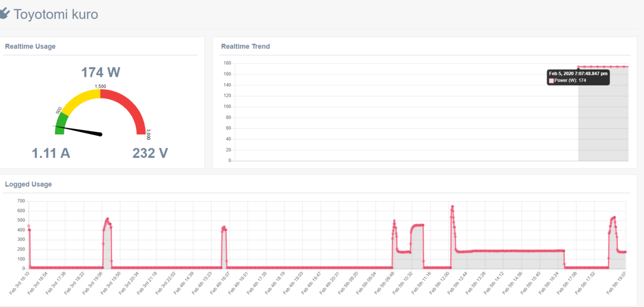
Task: Click the peak near Feb 3rd 19:50
Action: [x=107, y=219]
